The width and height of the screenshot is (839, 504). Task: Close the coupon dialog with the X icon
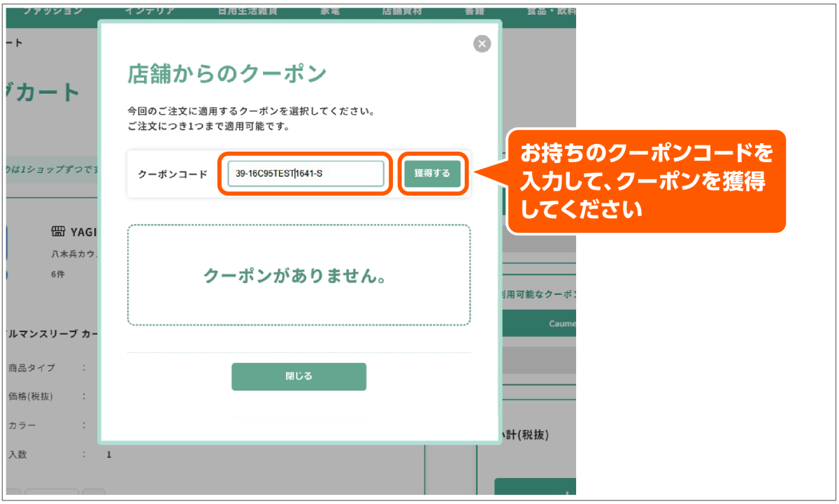482,44
